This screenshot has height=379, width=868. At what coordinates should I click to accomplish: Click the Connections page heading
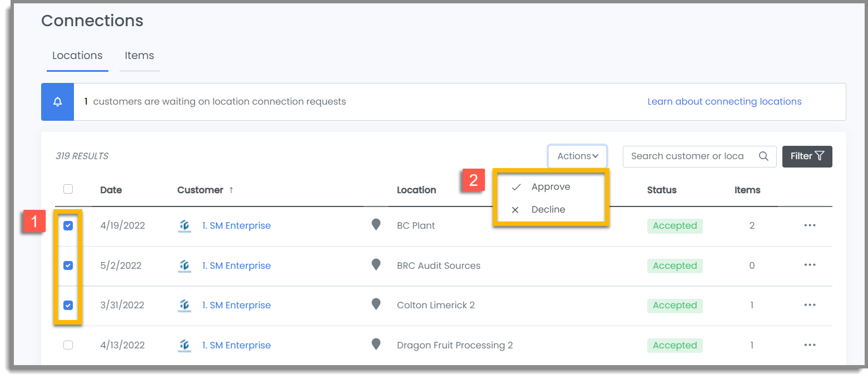92,21
